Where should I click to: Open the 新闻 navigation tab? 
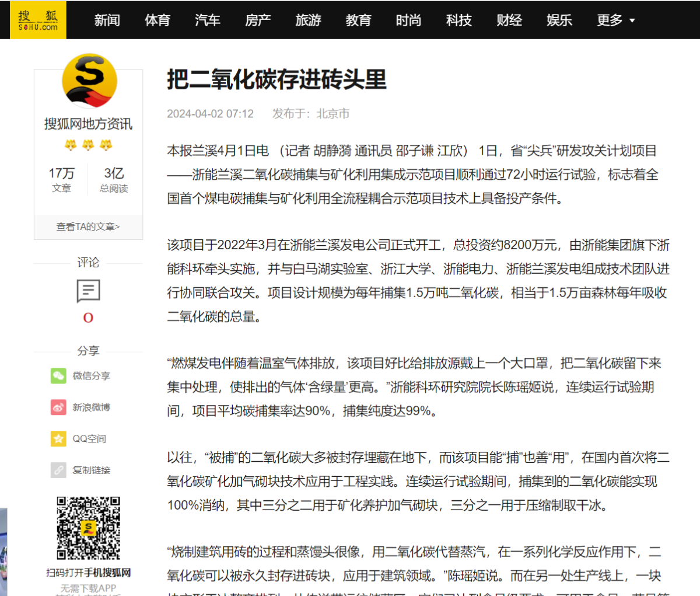(107, 20)
